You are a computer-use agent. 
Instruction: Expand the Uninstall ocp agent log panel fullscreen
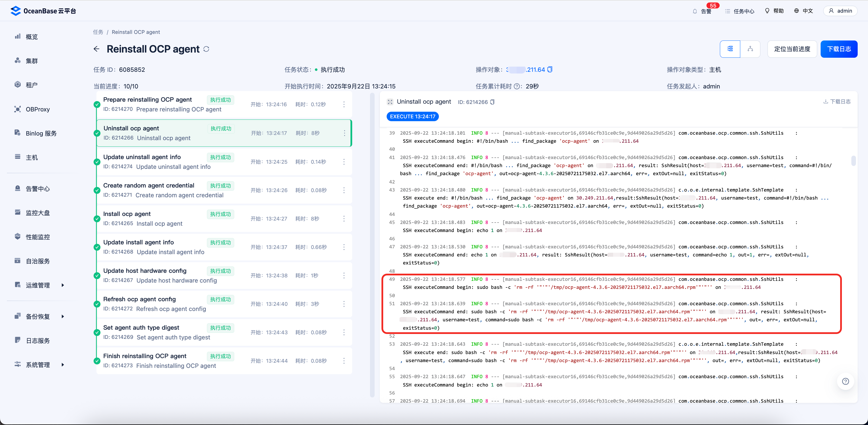click(x=390, y=102)
